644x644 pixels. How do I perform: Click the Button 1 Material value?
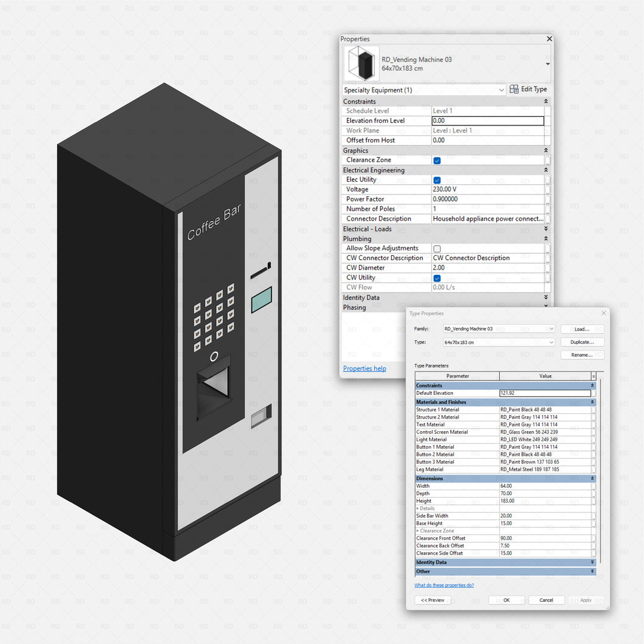[545, 447]
